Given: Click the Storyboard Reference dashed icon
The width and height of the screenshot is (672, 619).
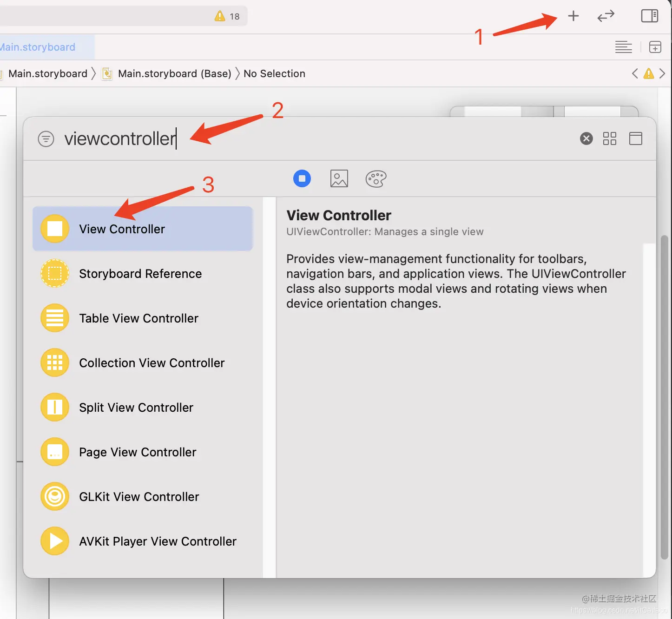Looking at the screenshot, I should [55, 273].
